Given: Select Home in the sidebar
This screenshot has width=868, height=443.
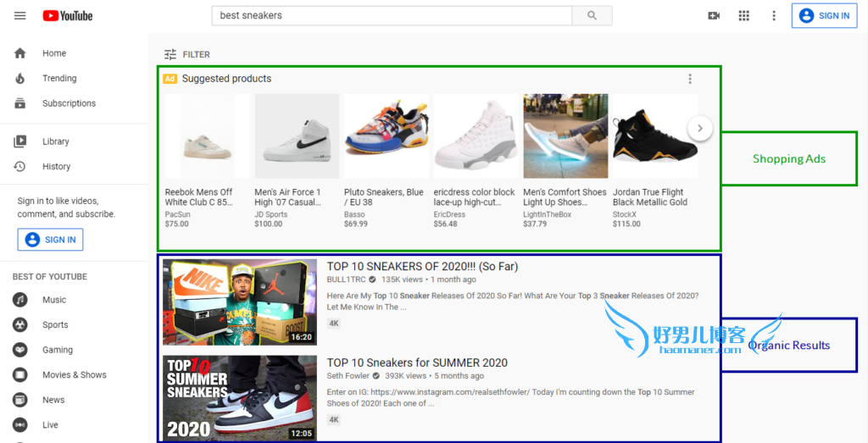Looking at the screenshot, I should coord(54,53).
